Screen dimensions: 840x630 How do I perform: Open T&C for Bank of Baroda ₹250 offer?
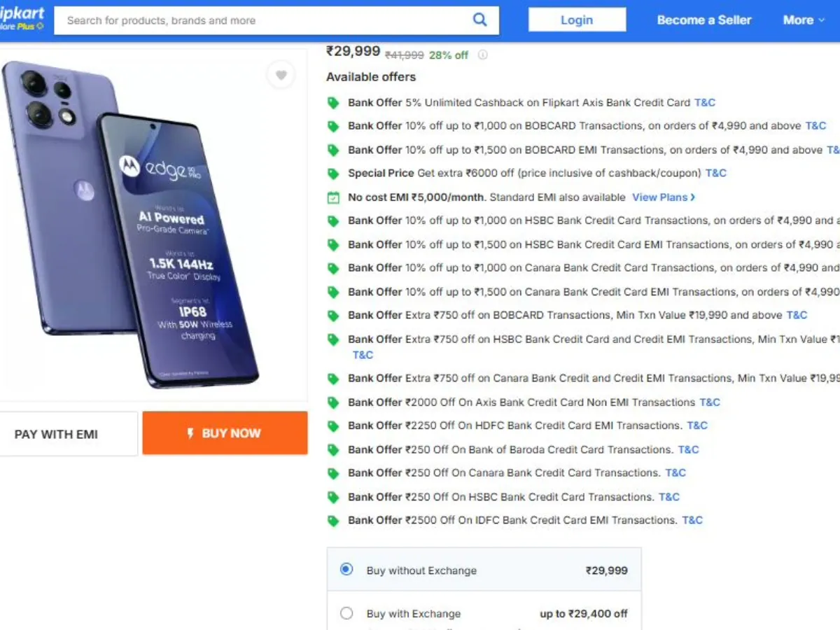[689, 450]
